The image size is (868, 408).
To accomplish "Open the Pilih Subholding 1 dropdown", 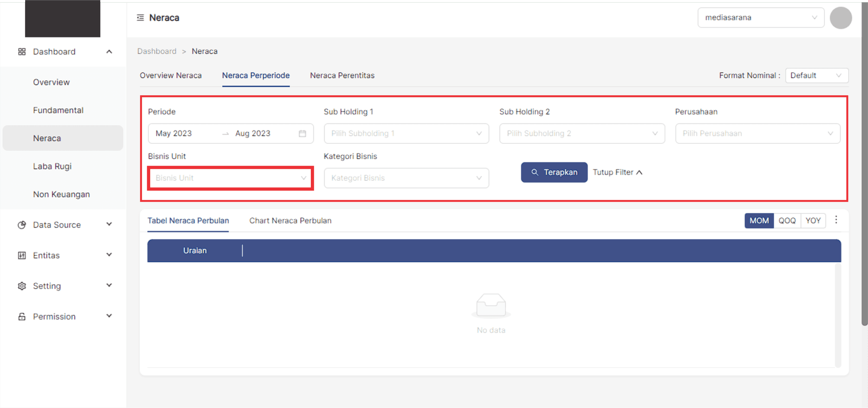I will tap(406, 133).
